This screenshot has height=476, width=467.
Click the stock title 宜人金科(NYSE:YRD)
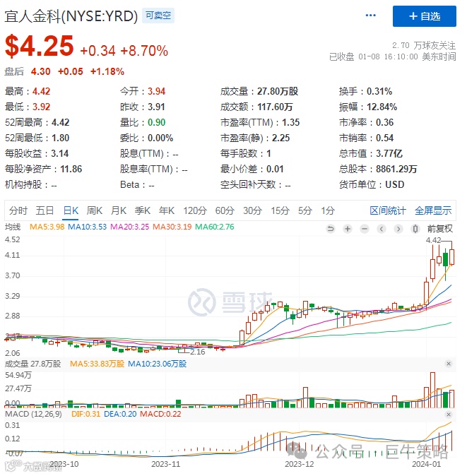click(71, 16)
